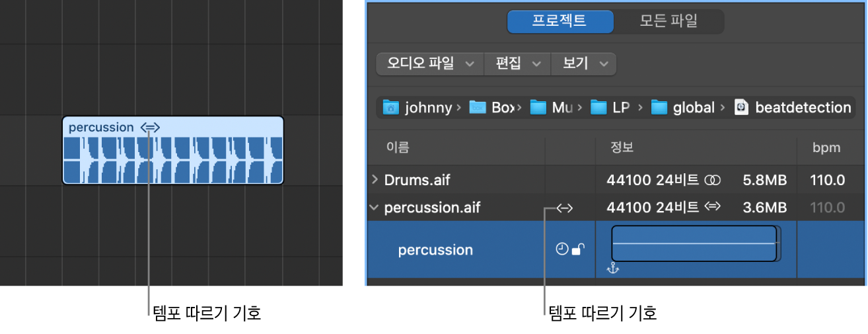Toggle the lock icon in percussion row

click(577, 249)
